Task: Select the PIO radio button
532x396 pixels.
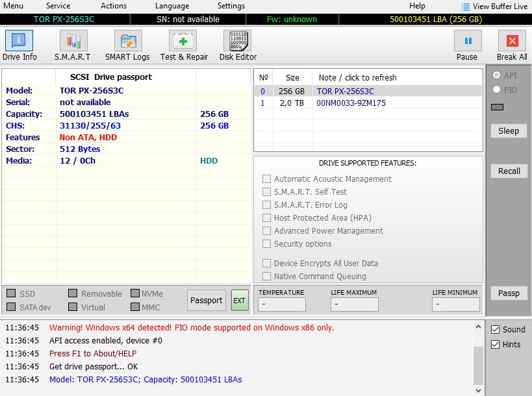Action: pyautogui.click(x=497, y=90)
